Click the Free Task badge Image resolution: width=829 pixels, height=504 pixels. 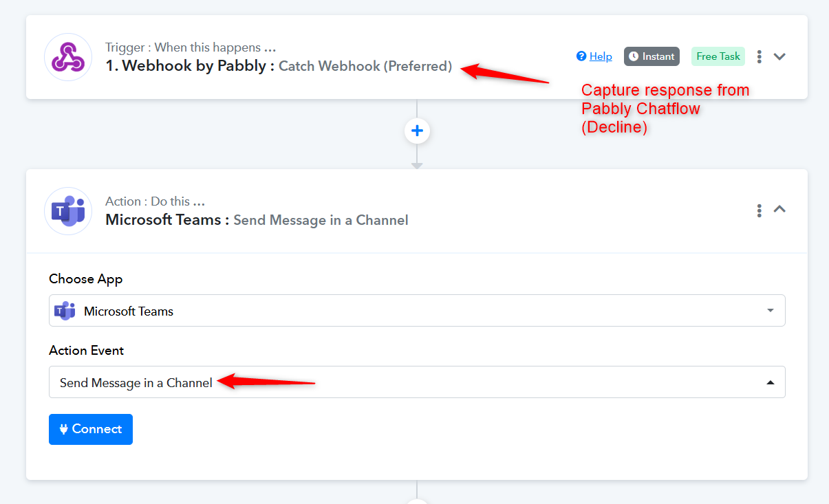(718, 56)
